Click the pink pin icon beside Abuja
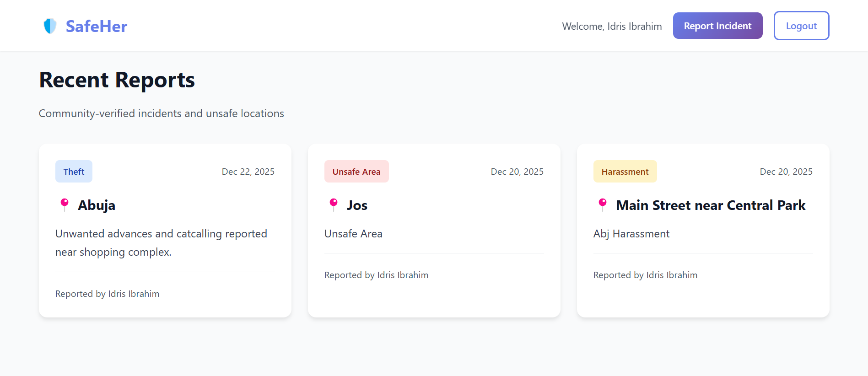 pos(65,204)
